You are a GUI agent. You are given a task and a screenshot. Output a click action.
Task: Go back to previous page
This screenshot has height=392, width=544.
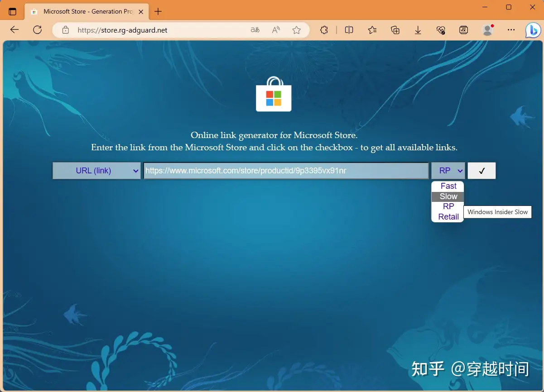pyautogui.click(x=14, y=30)
